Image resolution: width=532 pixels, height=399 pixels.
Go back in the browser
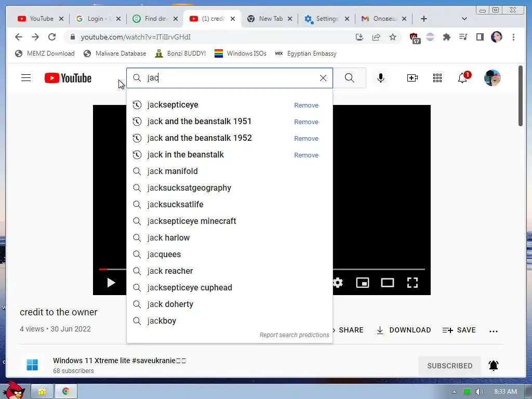(x=19, y=37)
